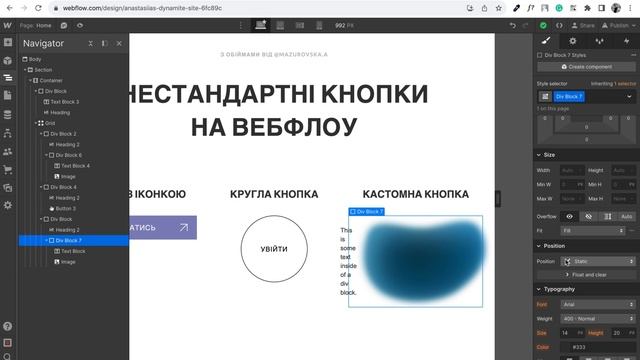
Task: Open the video tutorials icon
Action: [x=7, y=343]
